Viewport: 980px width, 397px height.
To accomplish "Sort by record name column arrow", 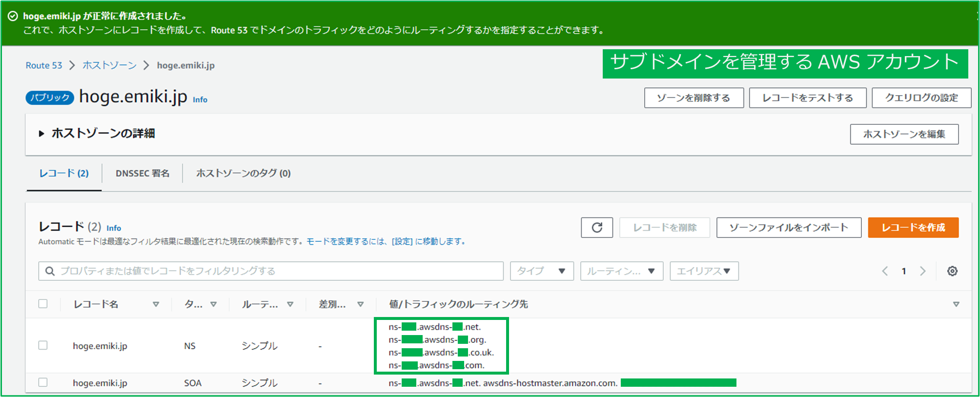I will coord(156,304).
